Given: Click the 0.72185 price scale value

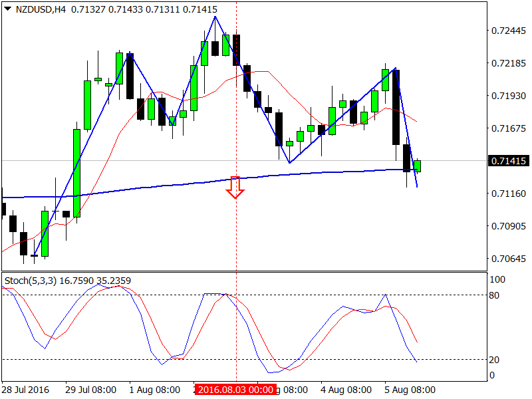Looking at the screenshot, I should 509,63.
